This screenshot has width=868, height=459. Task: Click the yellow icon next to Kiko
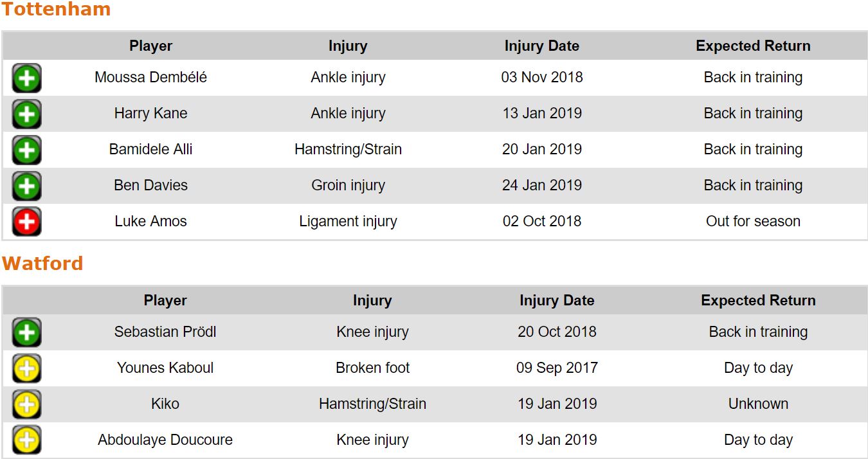(26, 405)
